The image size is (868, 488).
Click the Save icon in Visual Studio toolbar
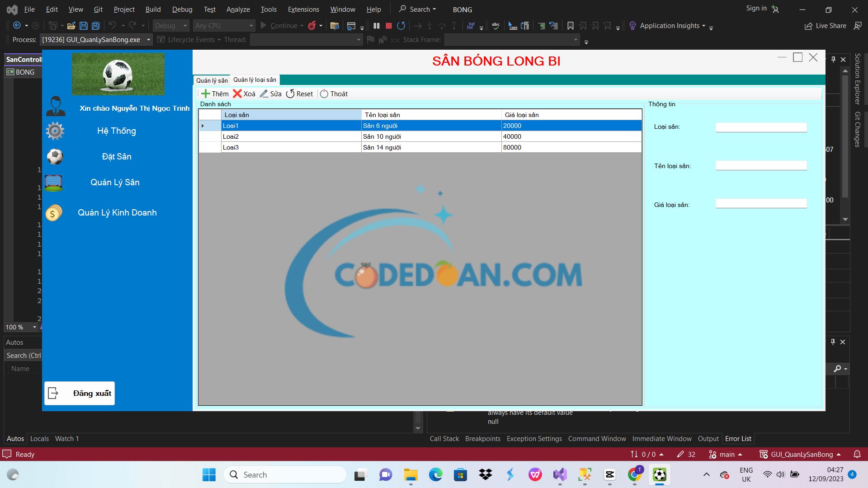click(84, 26)
